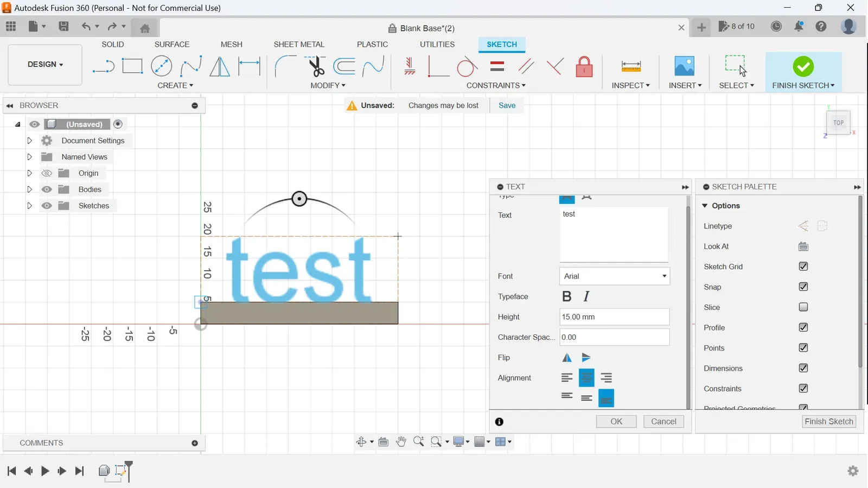Switch to the MESH tab
This screenshot has height=488, width=868.
tap(232, 45)
